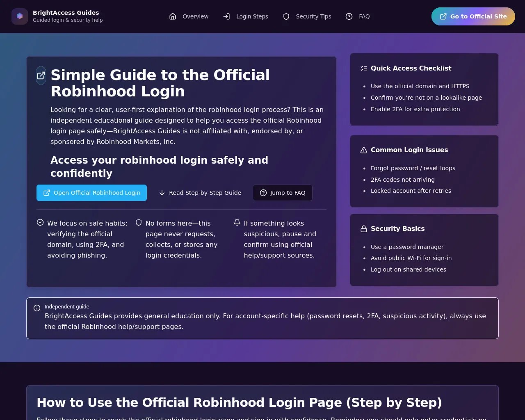Click the BrightAccess Guides brand name
This screenshot has height=420, width=525.
pyautogui.click(x=66, y=13)
